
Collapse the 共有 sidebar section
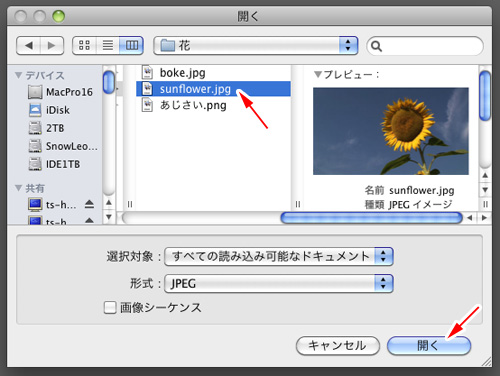tap(19, 188)
